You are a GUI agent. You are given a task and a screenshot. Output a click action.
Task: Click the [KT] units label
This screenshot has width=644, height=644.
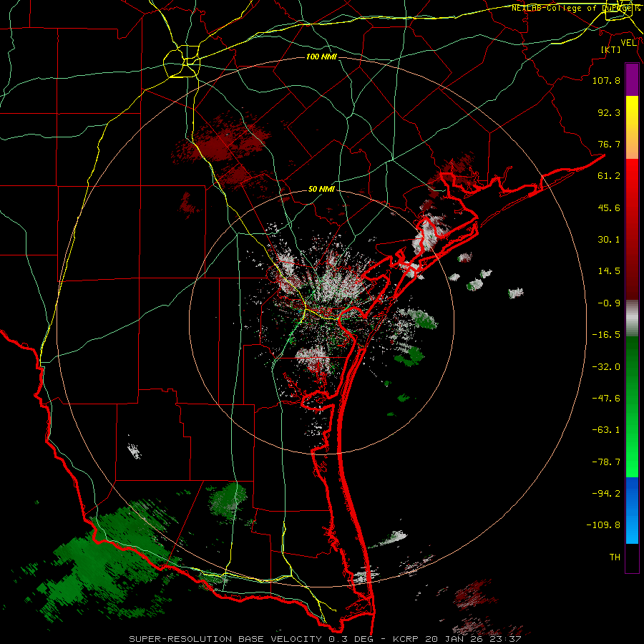tap(611, 49)
